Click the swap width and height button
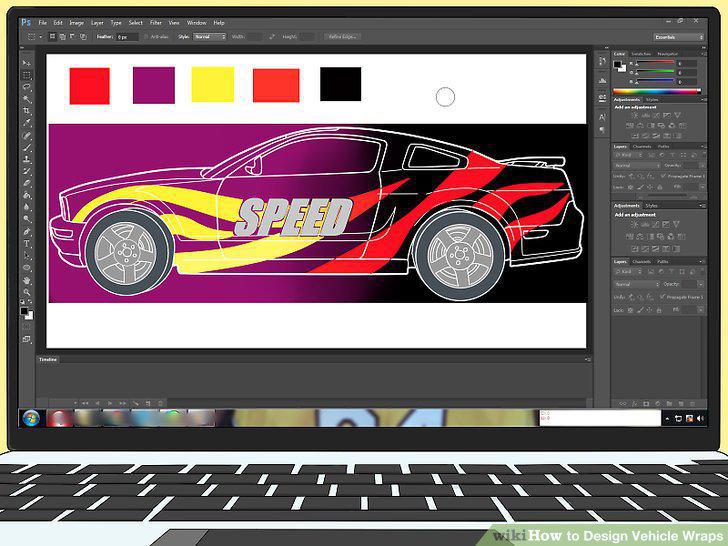 (x=272, y=36)
